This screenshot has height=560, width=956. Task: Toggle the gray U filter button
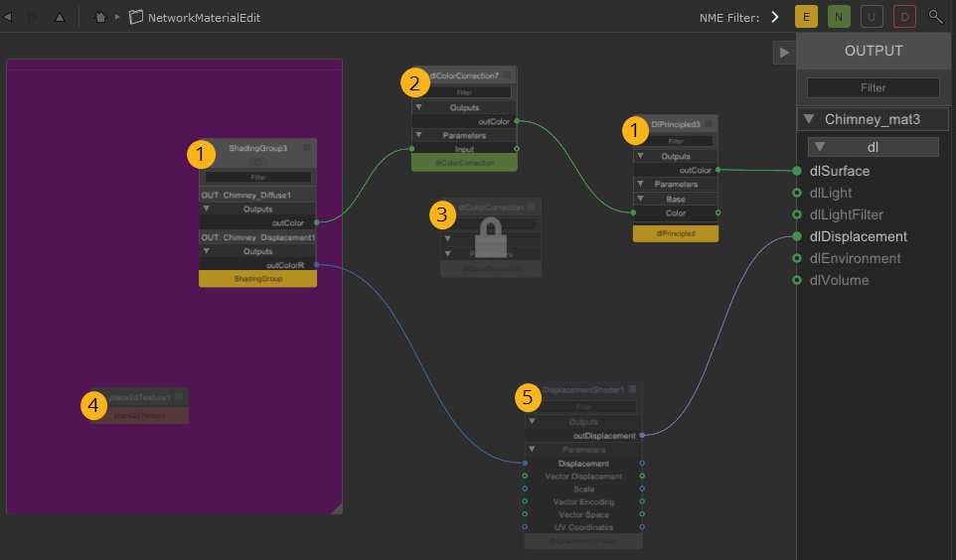click(x=872, y=17)
